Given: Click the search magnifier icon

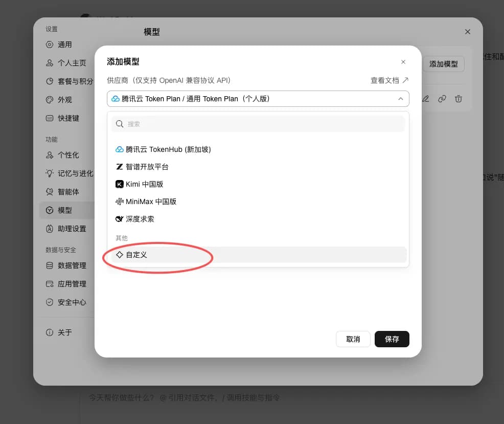Looking at the screenshot, I should pos(120,124).
